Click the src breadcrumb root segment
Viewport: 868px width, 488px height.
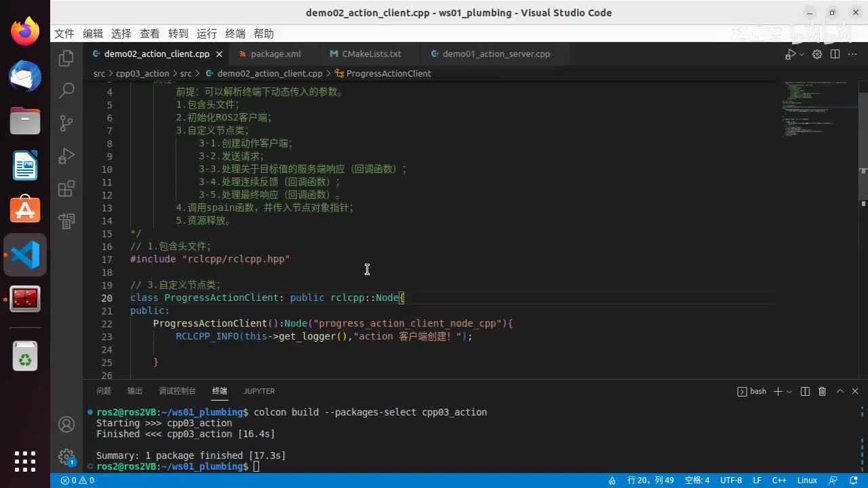[99, 73]
